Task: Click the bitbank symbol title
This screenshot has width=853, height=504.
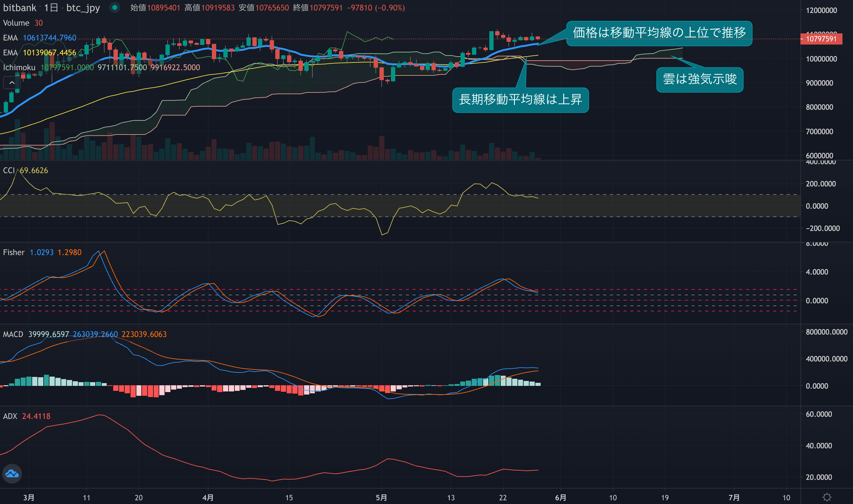Action: pos(19,7)
